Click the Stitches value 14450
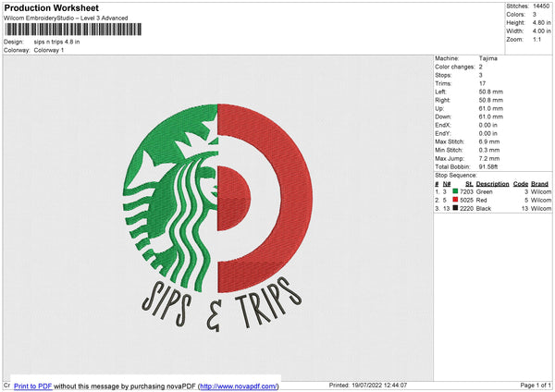This screenshot has width=555, height=392. [x=541, y=6]
